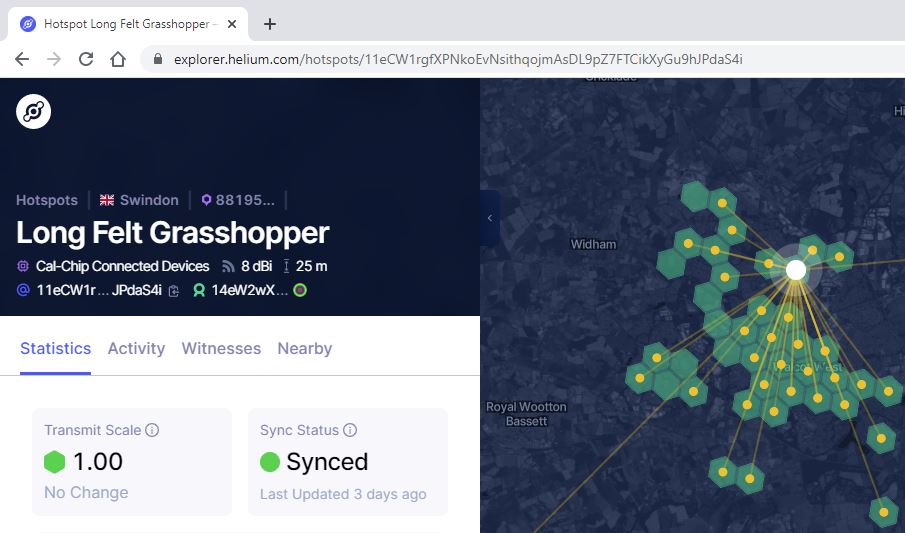The image size is (905, 533).
Task: Click the Widham label on the map
Action: coord(593,244)
